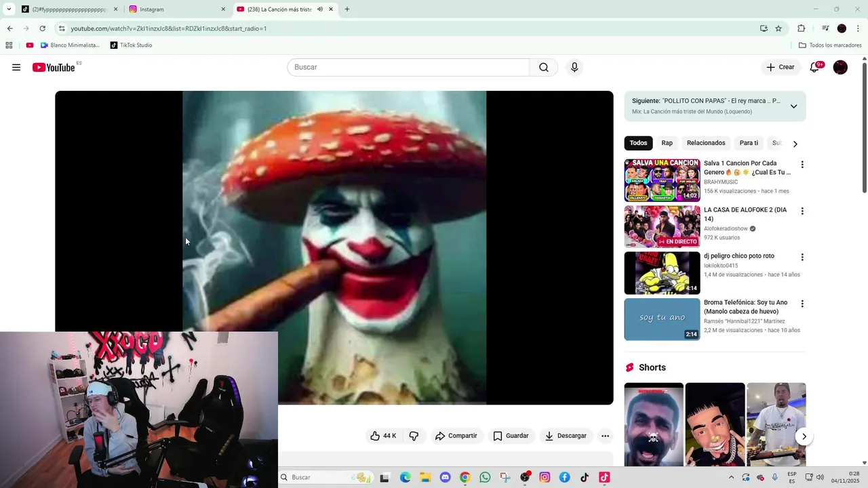Open options for Broma Telefónica video

click(802, 304)
